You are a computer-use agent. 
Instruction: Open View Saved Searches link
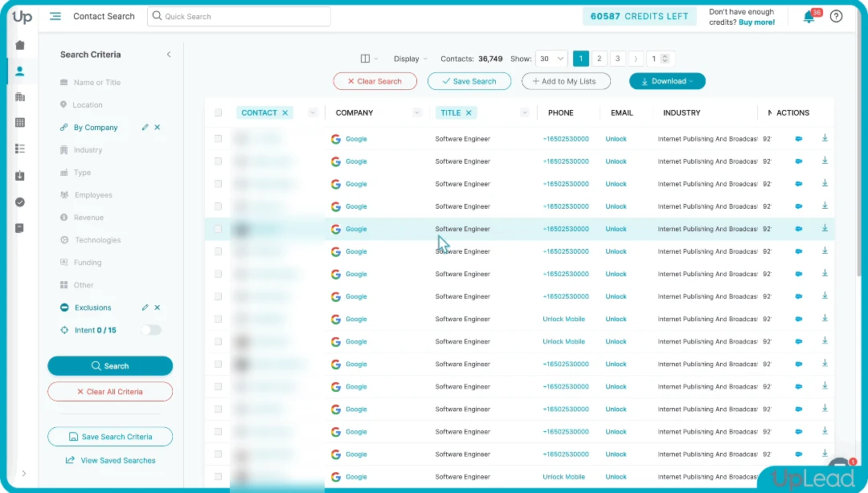[x=111, y=460]
